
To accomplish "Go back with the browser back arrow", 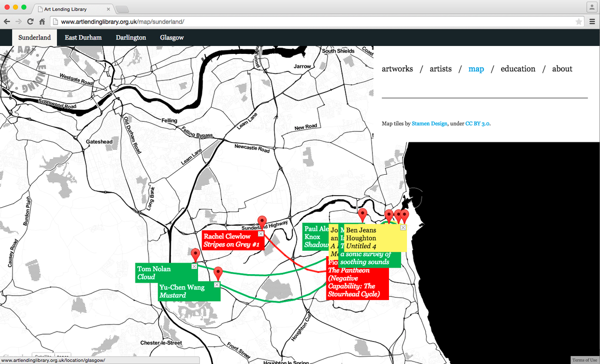I will 6,21.
